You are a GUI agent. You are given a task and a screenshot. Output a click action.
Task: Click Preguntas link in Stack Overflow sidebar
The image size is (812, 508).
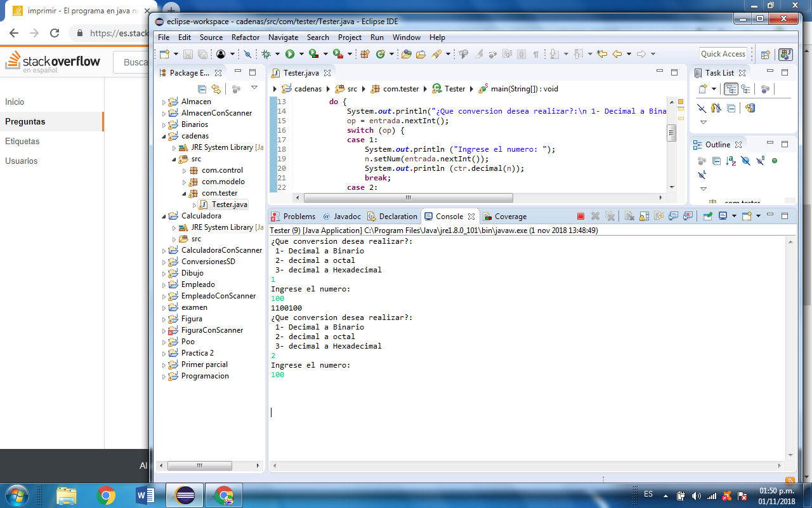click(25, 121)
